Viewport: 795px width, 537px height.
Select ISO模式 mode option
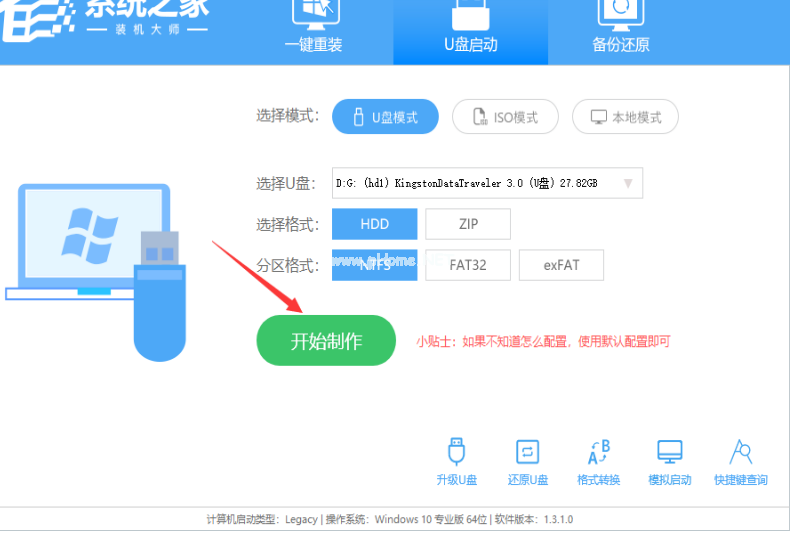(x=506, y=117)
